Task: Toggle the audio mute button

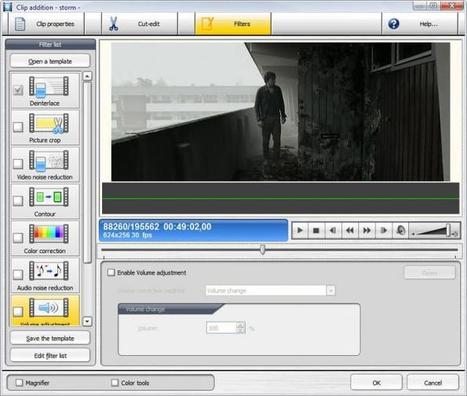Action: click(x=401, y=230)
